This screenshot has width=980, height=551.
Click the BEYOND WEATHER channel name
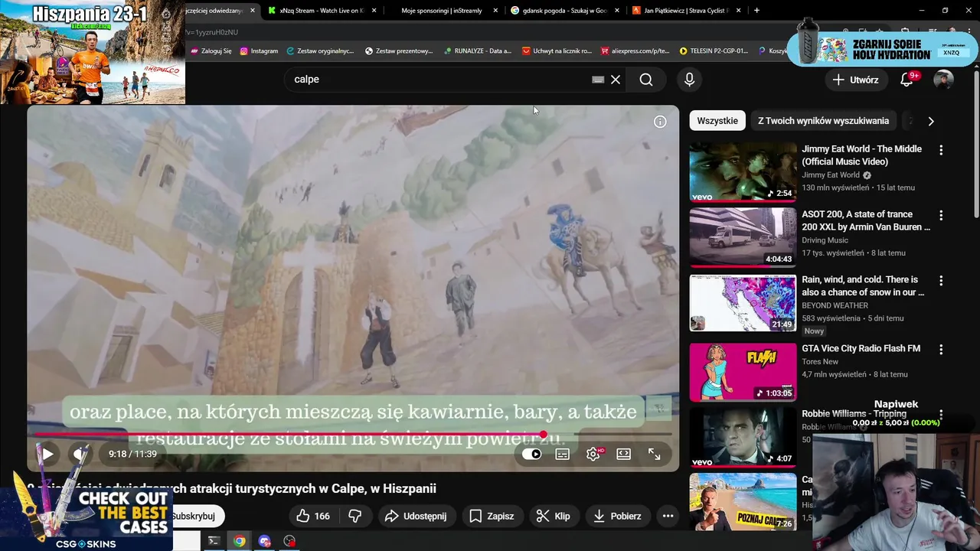pos(835,305)
